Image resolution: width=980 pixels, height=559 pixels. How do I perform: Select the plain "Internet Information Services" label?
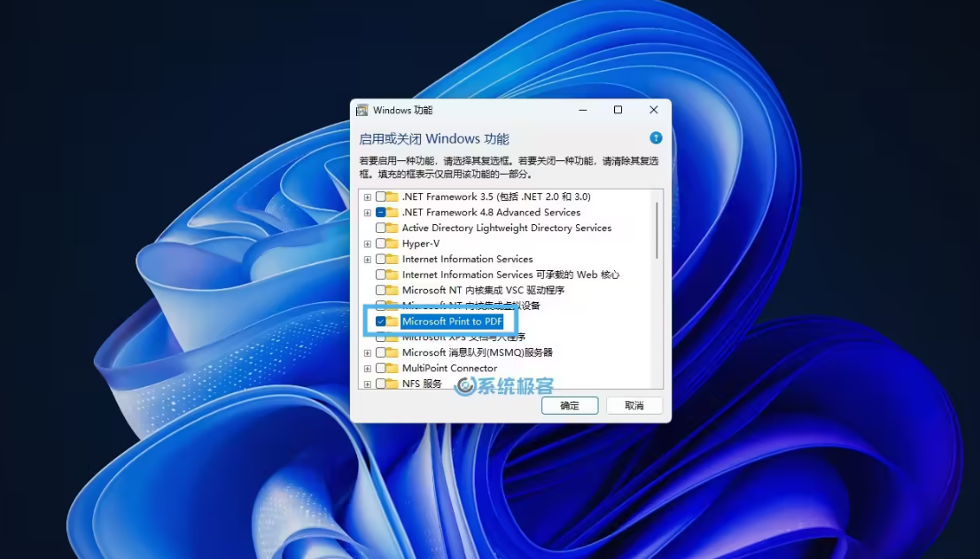coord(468,260)
